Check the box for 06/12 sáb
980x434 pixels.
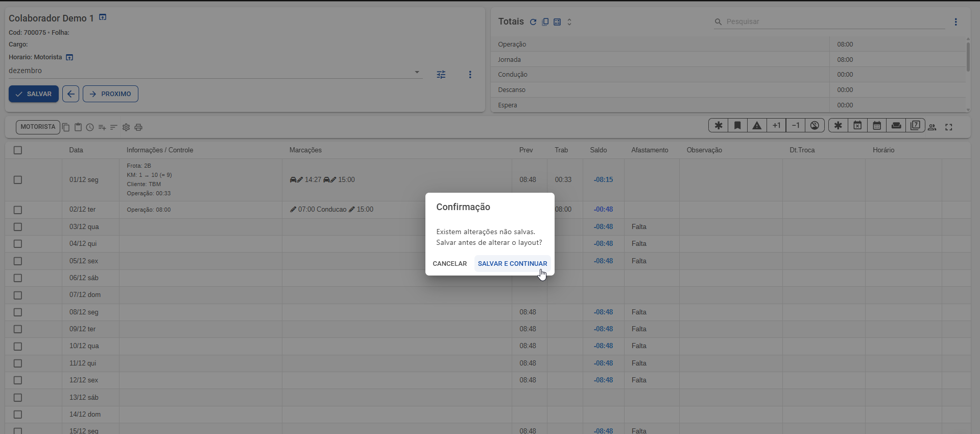click(18, 278)
